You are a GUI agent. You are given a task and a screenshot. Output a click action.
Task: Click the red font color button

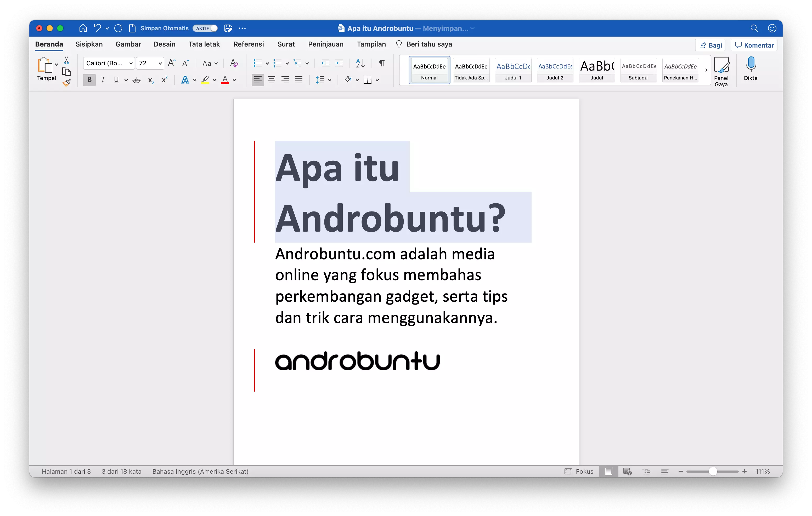(x=225, y=80)
